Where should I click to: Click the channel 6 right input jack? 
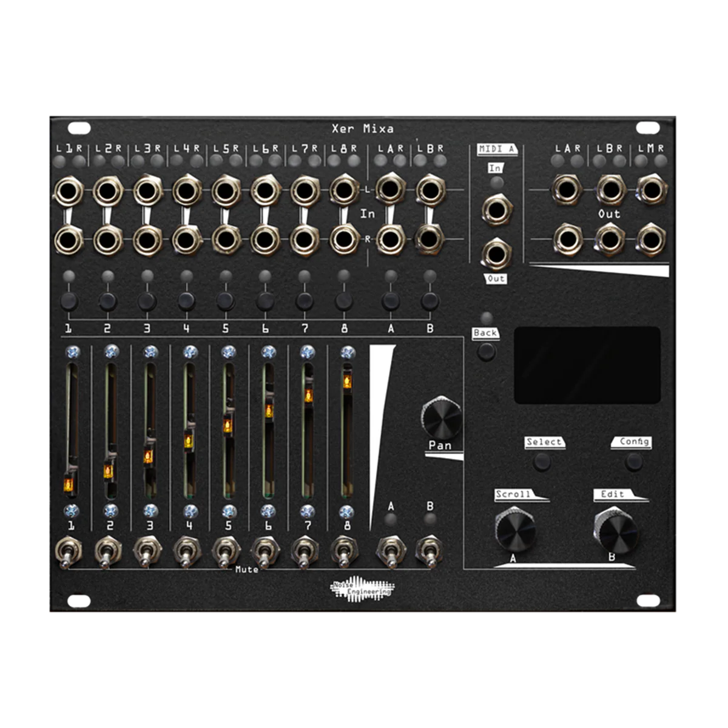[265, 240]
